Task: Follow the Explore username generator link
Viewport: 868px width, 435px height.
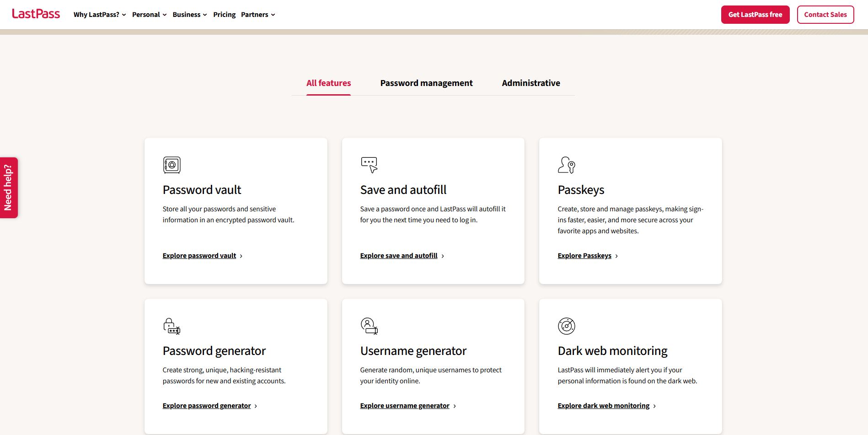Action: click(x=405, y=406)
